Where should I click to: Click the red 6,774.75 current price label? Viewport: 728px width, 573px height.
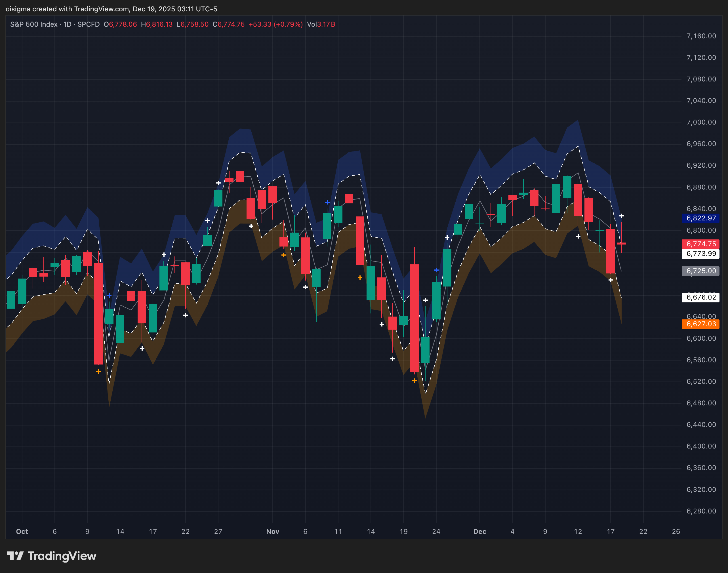click(x=701, y=244)
